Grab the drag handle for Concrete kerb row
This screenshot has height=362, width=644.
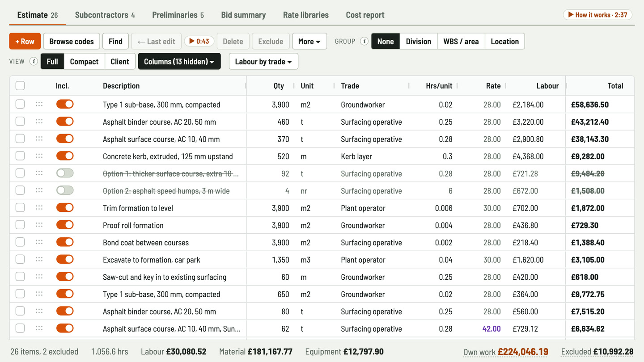click(x=39, y=156)
